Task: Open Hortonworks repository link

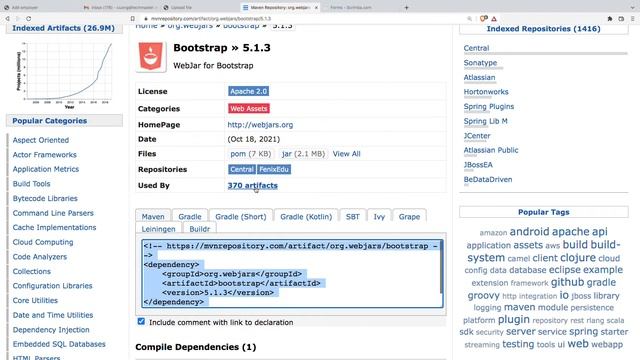Action: tap(486, 92)
